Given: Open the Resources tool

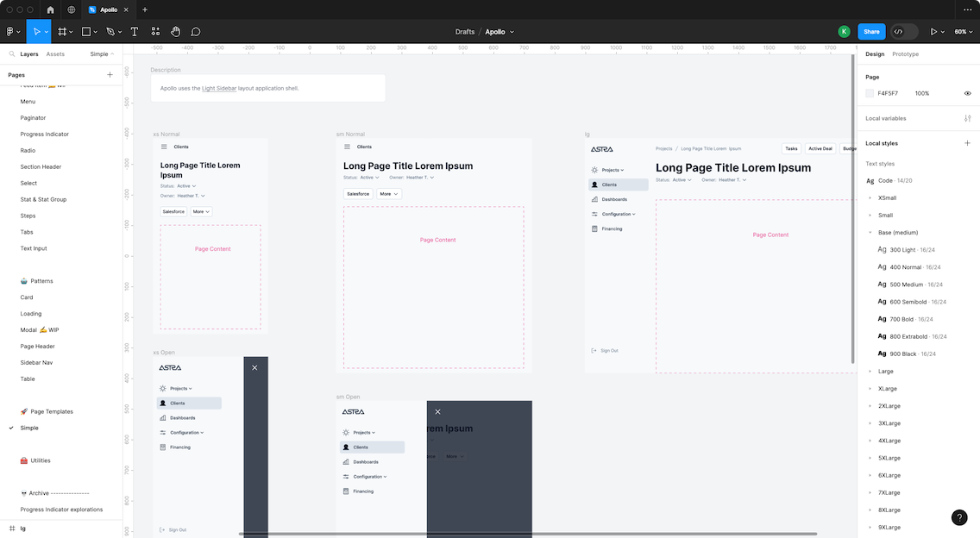Looking at the screenshot, I should pos(155,32).
